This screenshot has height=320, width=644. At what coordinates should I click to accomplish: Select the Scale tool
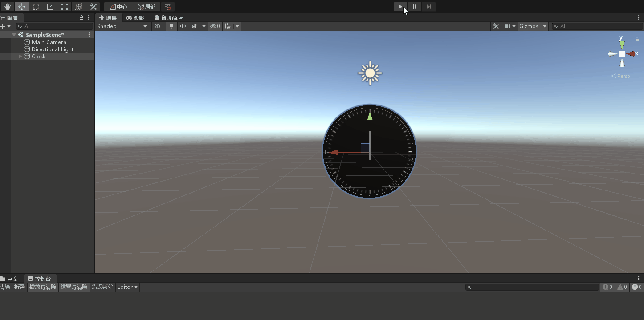click(x=50, y=7)
